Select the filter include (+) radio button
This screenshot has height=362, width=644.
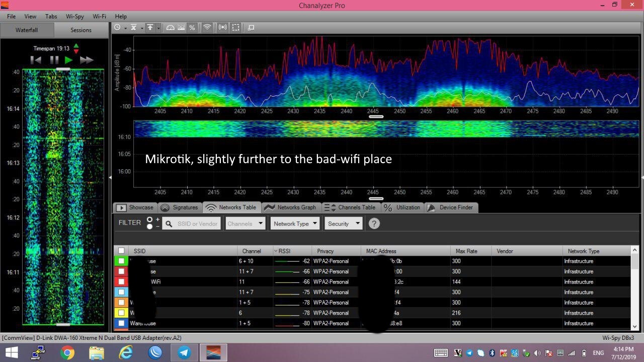150,220
